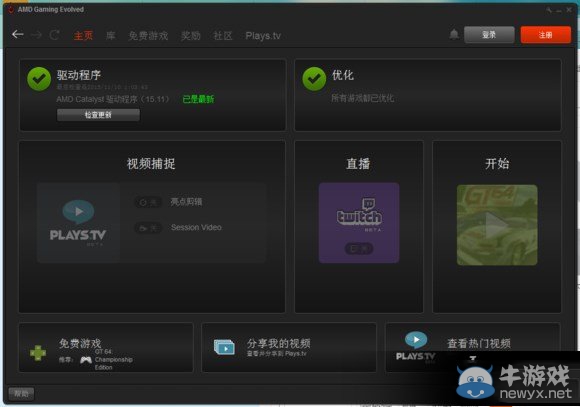
Task: Go back with the left arrow
Action: [x=17, y=35]
